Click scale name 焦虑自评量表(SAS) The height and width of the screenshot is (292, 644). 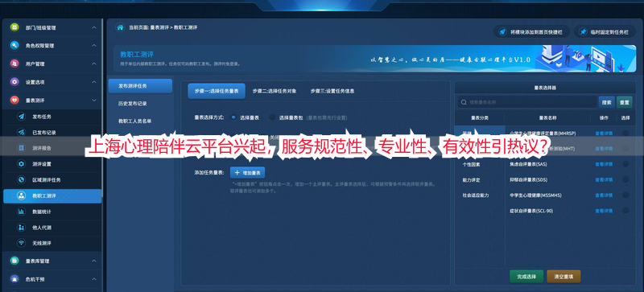point(528,164)
